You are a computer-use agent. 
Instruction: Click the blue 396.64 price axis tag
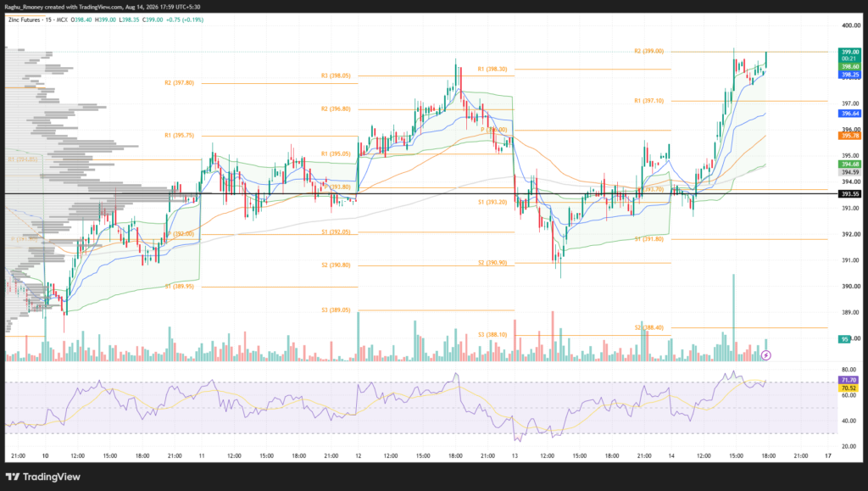pyautogui.click(x=849, y=114)
